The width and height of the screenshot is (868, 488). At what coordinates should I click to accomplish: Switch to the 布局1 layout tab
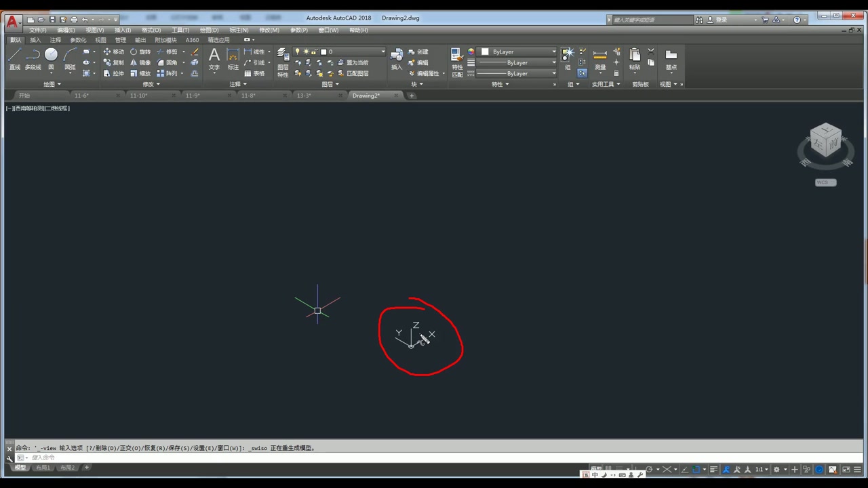tap(43, 468)
